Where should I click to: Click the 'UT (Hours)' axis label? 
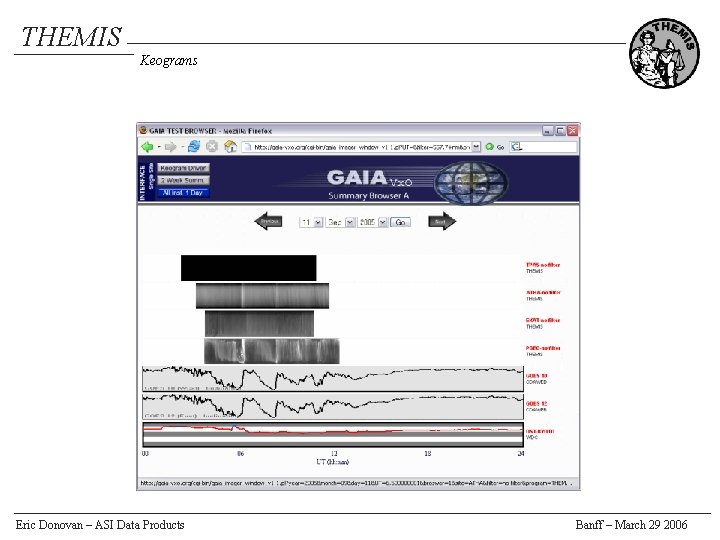coord(332,462)
